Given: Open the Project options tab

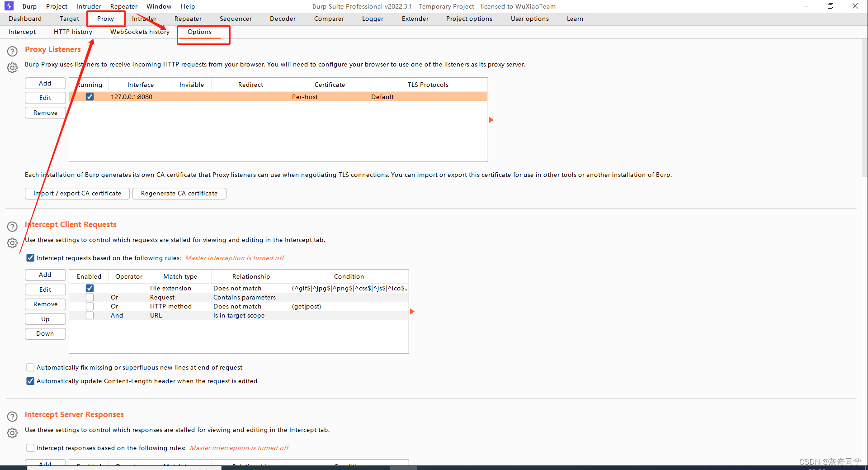Looking at the screenshot, I should (469, 19).
